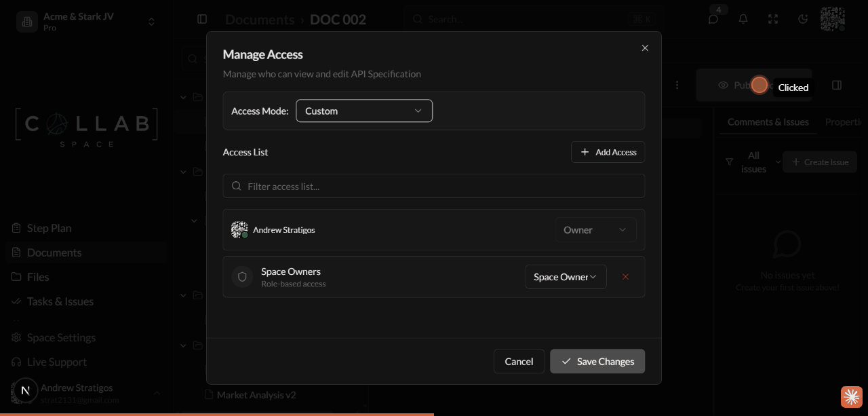This screenshot has height=416, width=868.
Task: Toggle the right side panel icon
Action: click(x=837, y=85)
